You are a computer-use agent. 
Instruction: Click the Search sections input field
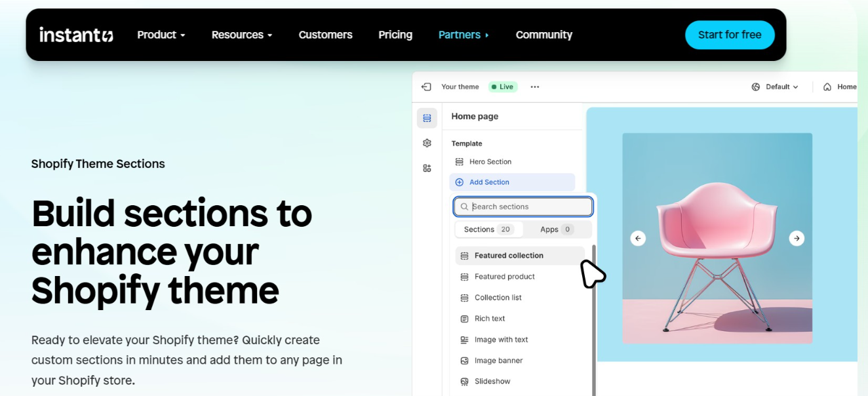(523, 207)
